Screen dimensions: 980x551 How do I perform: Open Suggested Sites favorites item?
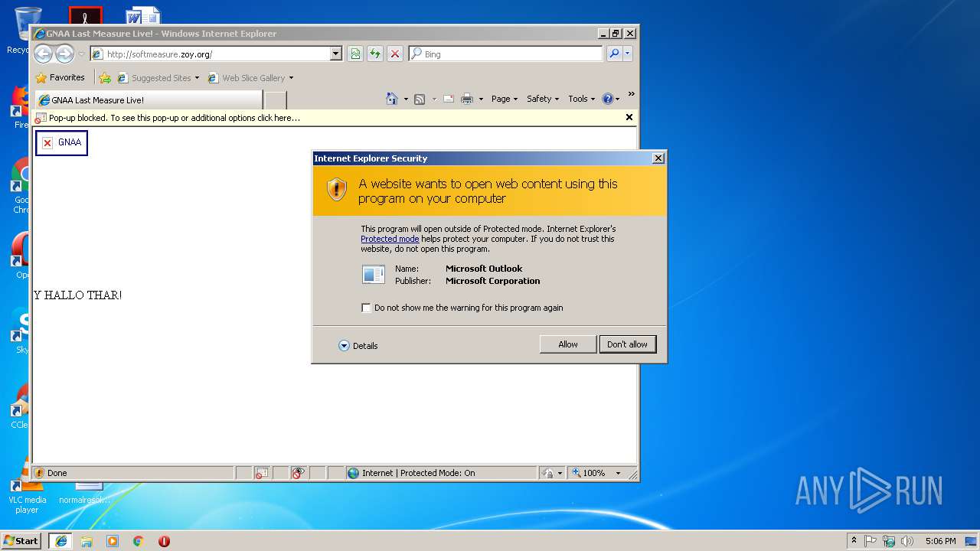click(158, 78)
